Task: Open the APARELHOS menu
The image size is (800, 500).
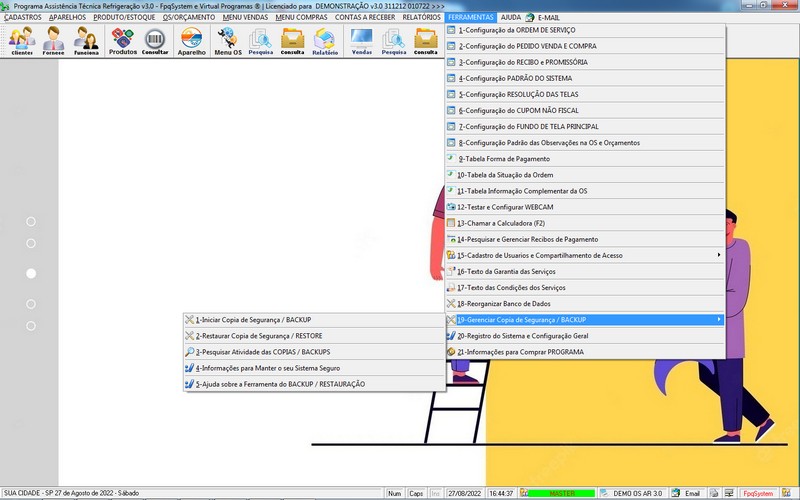Action: pyautogui.click(x=67, y=17)
